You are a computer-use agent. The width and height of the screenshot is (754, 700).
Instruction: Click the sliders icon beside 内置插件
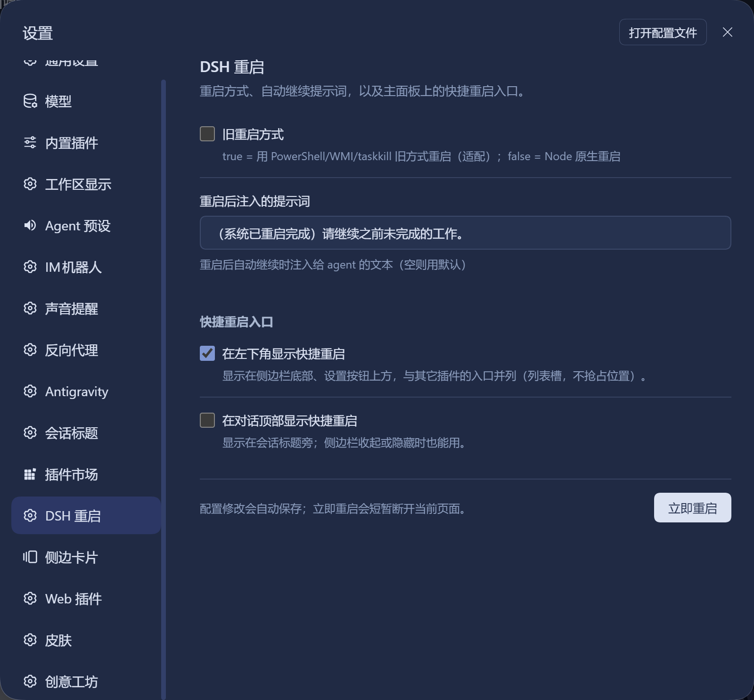30,142
